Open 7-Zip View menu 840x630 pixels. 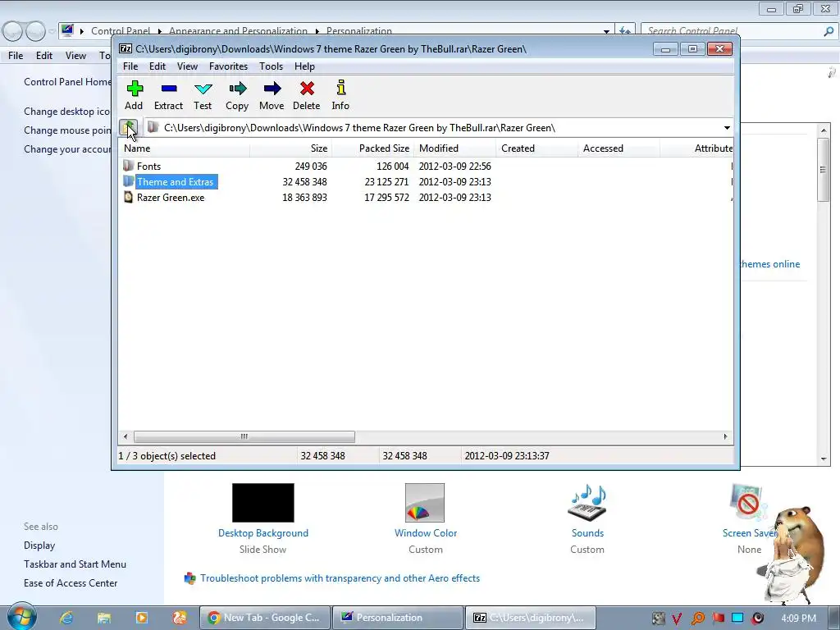tap(187, 66)
